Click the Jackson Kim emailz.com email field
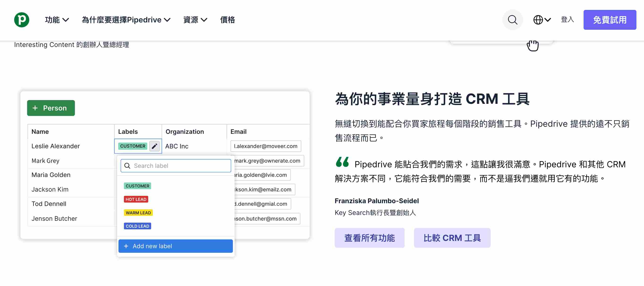This screenshot has height=286, width=644. point(265,189)
